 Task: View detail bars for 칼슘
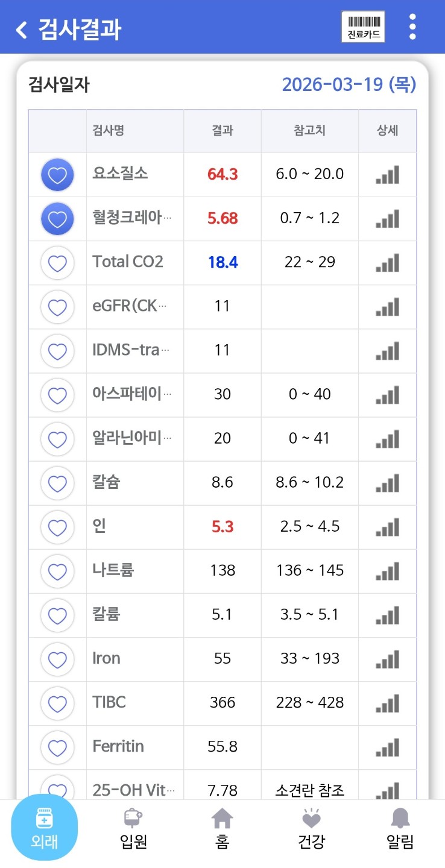point(387,483)
